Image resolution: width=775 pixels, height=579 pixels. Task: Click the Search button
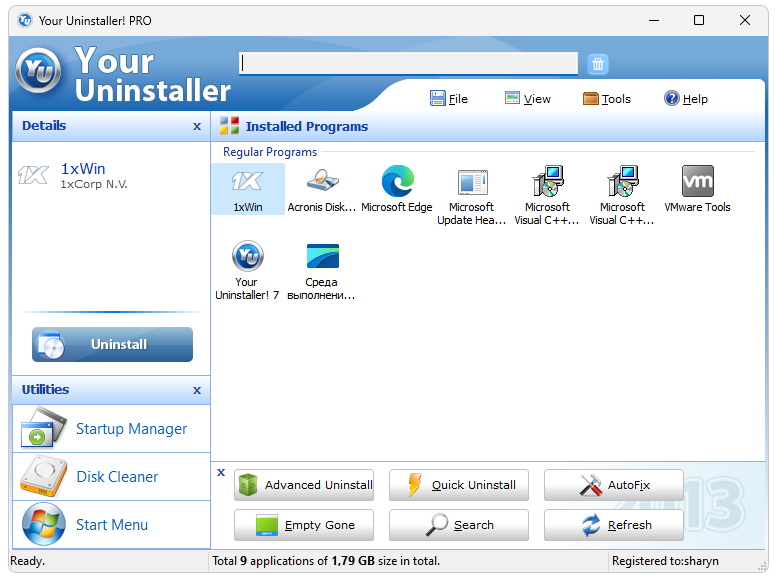pyautogui.click(x=459, y=525)
